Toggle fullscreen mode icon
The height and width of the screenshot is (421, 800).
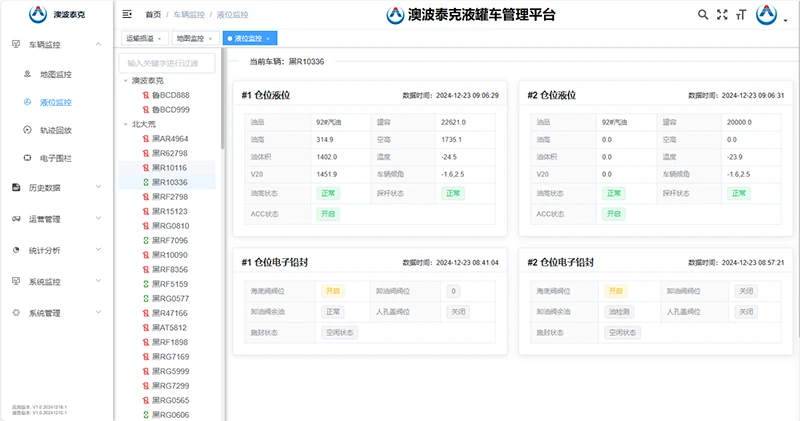[x=722, y=15]
